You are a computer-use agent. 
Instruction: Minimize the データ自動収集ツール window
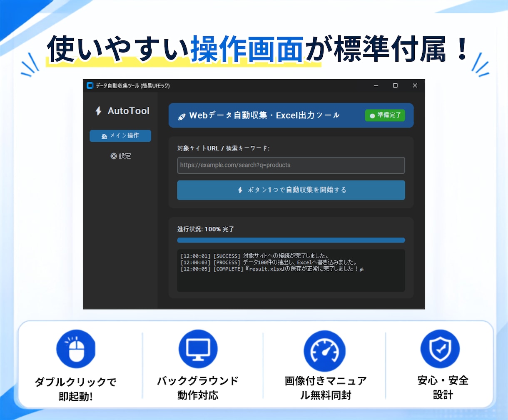coord(376,85)
